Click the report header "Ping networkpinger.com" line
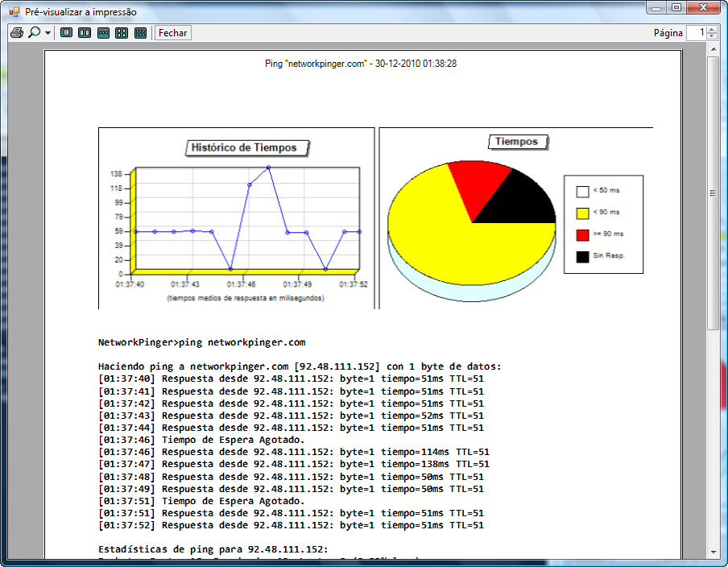The height and width of the screenshot is (567, 728). pyautogui.click(x=361, y=64)
